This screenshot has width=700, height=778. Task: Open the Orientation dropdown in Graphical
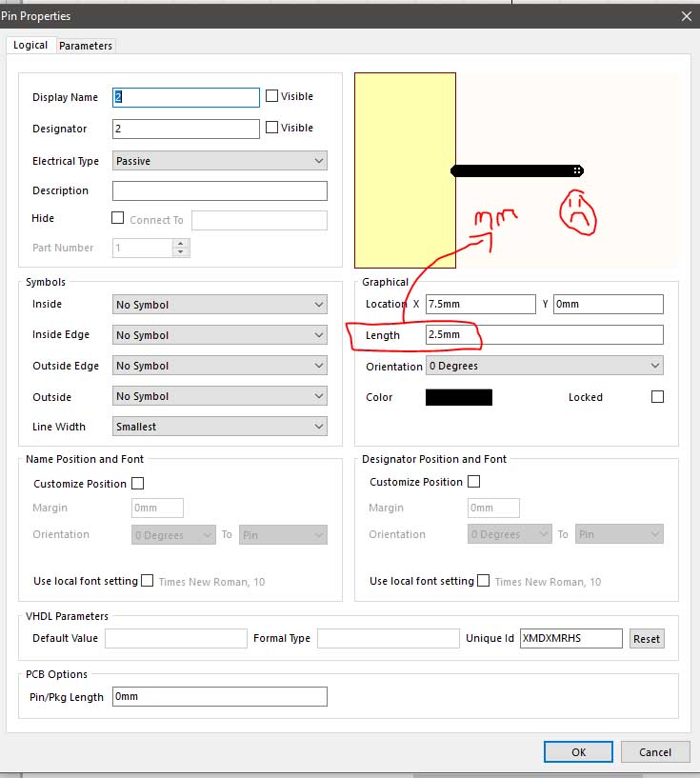(545, 366)
